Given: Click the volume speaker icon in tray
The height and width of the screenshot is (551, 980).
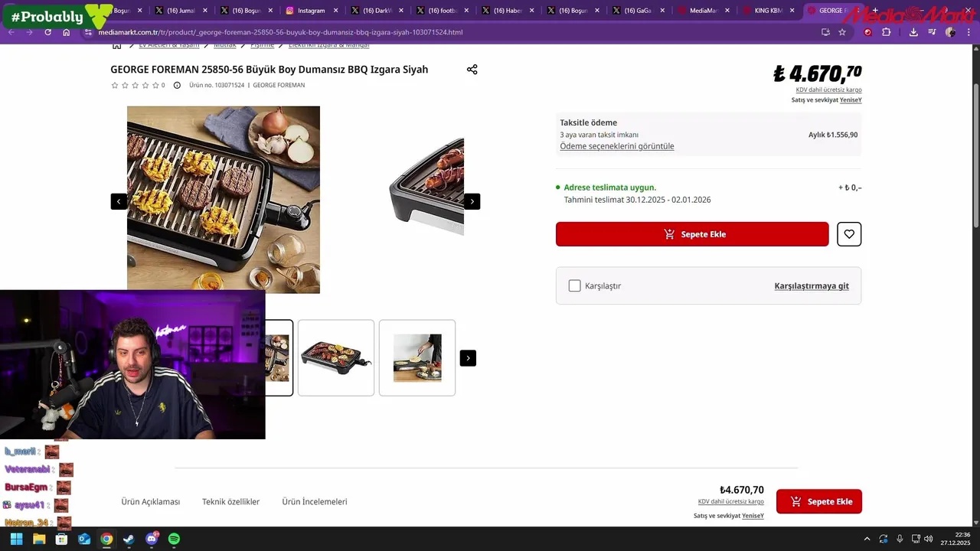Looking at the screenshot, I should coord(928,539).
